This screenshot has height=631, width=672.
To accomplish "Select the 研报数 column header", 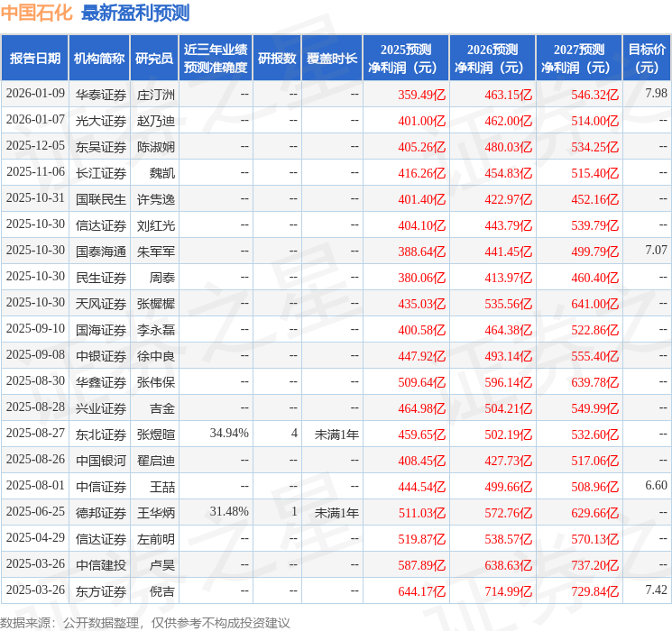I will (277, 58).
